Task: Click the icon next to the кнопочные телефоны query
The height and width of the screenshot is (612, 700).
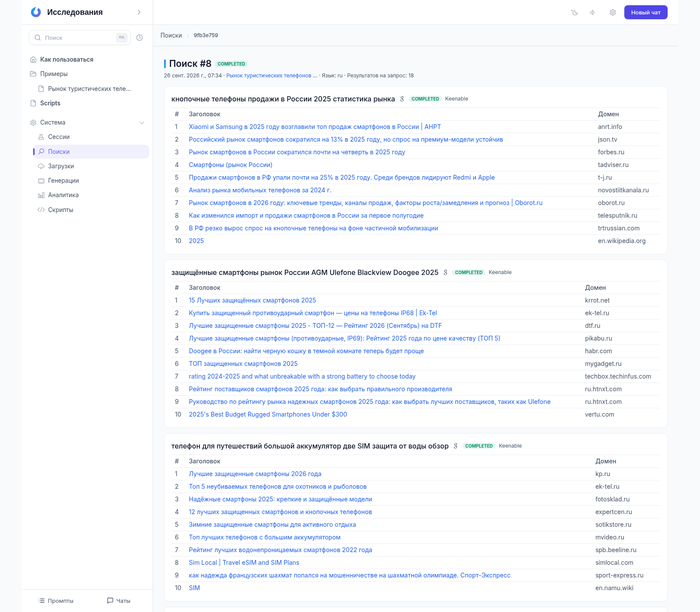Action: click(402, 99)
